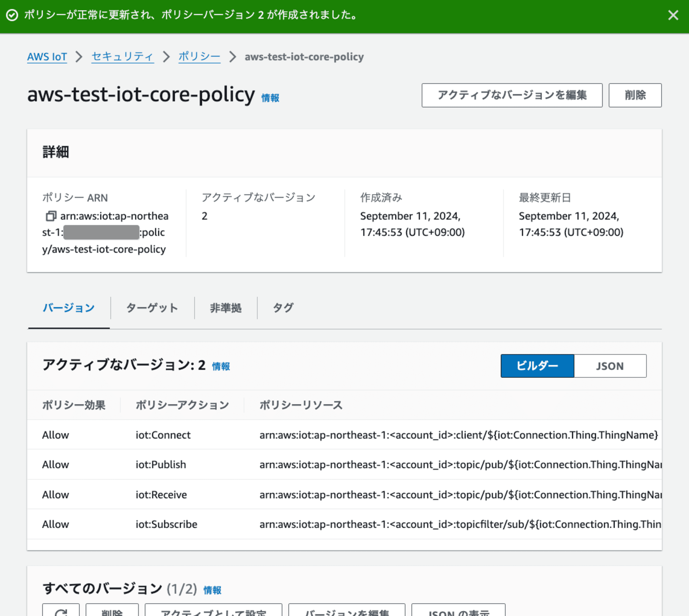Click アクティブなバージョンを編集 button
This screenshot has width=689, height=616.
(x=512, y=95)
